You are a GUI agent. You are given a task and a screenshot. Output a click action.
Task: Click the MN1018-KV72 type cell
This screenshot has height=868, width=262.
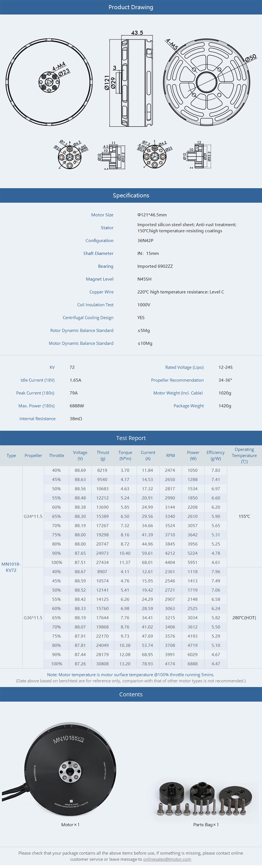point(11,567)
